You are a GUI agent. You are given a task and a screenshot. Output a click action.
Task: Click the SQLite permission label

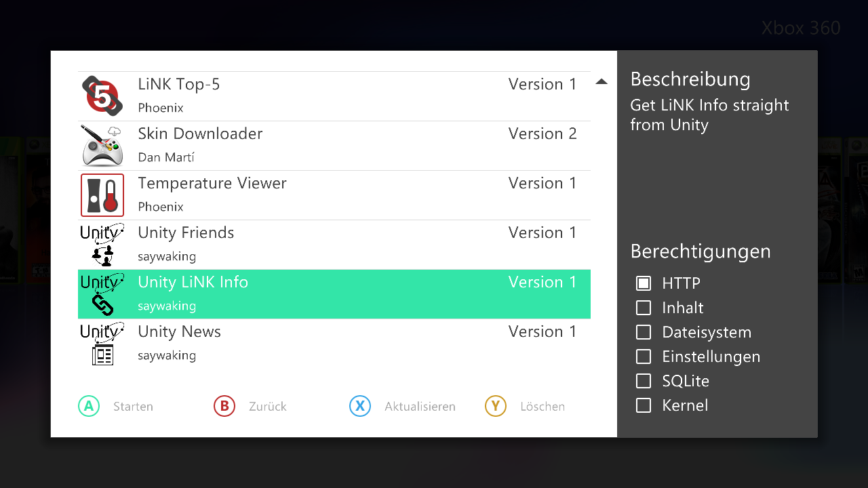click(686, 381)
